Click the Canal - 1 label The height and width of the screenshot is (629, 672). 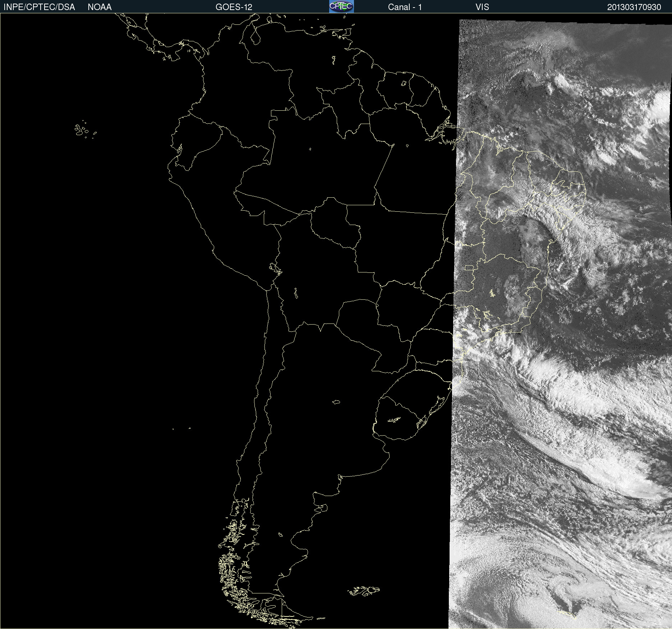pos(405,7)
